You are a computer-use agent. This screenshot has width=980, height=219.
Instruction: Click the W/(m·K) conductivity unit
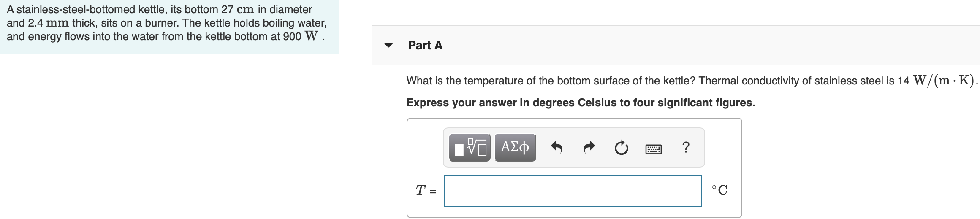[x=944, y=80]
